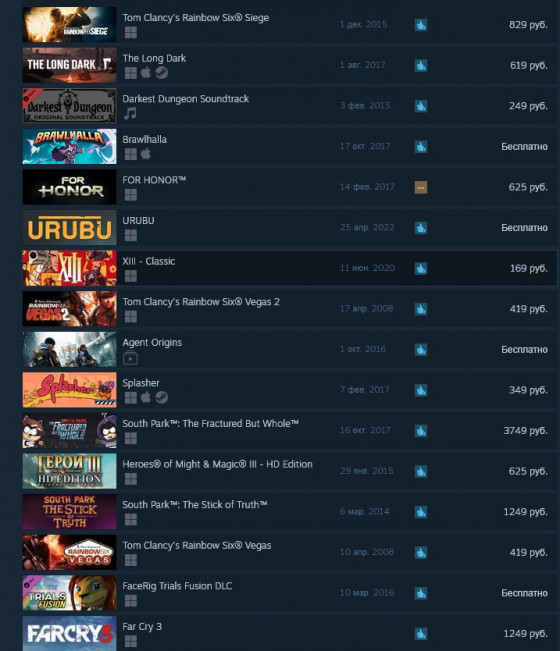Open South Park: The Fractured But Whole title

click(210, 423)
